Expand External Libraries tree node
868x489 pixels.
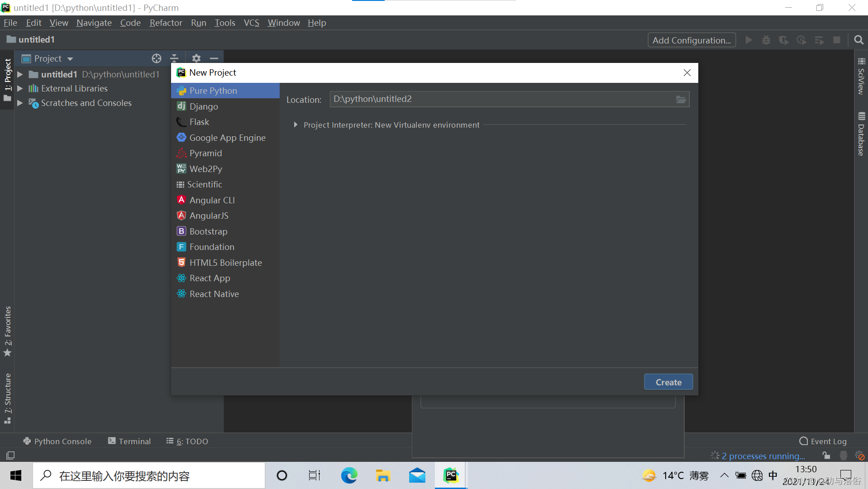20,89
